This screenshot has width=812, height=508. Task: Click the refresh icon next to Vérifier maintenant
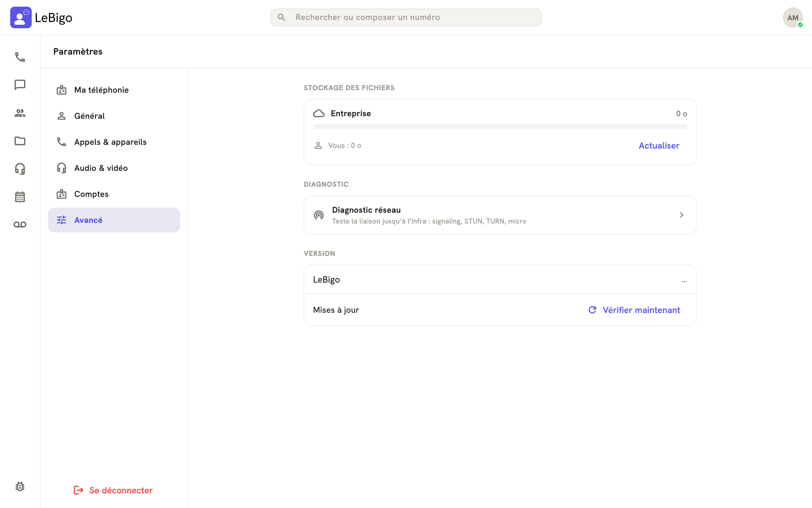(x=592, y=310)
